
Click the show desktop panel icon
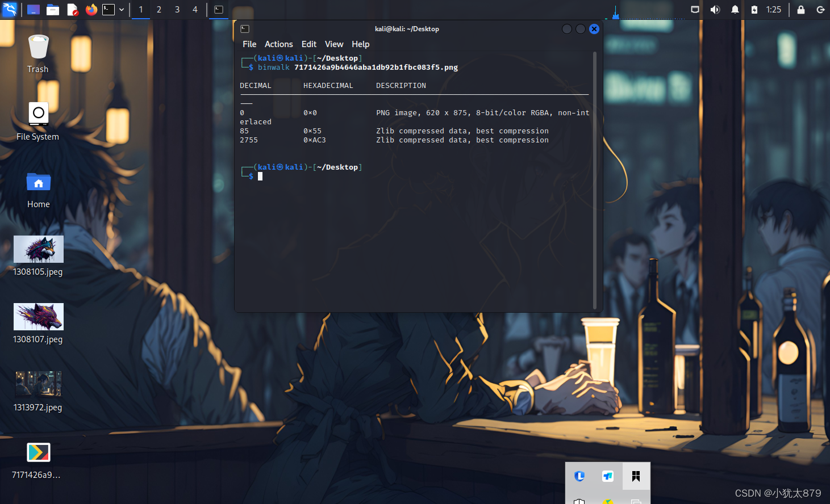pos(34,10)
